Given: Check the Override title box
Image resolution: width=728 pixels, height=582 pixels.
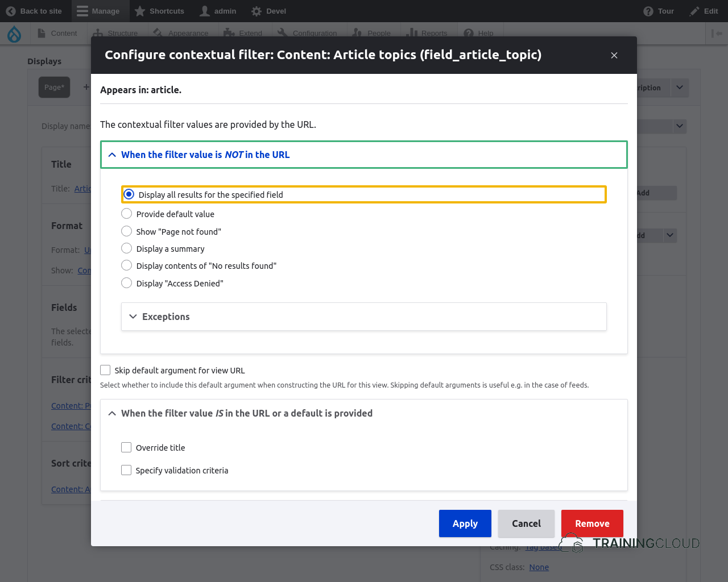Looking at the screenshot, I should coord(126,447).
